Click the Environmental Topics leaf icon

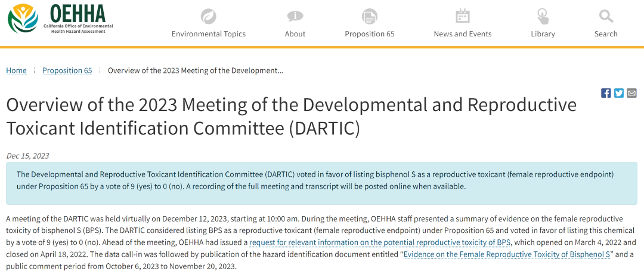[x=209, y=16]
